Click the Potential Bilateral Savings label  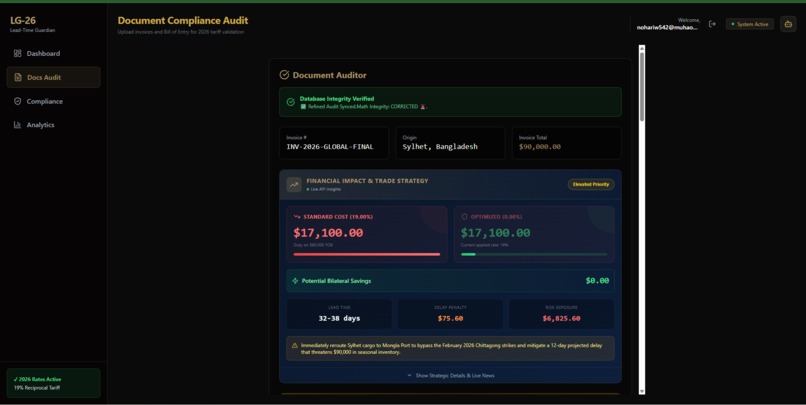click(336, 281)
